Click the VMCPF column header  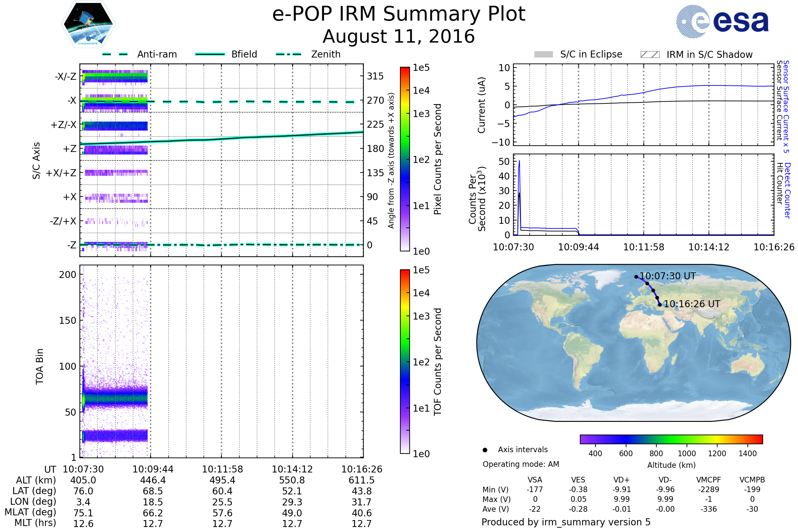point(708,480)
